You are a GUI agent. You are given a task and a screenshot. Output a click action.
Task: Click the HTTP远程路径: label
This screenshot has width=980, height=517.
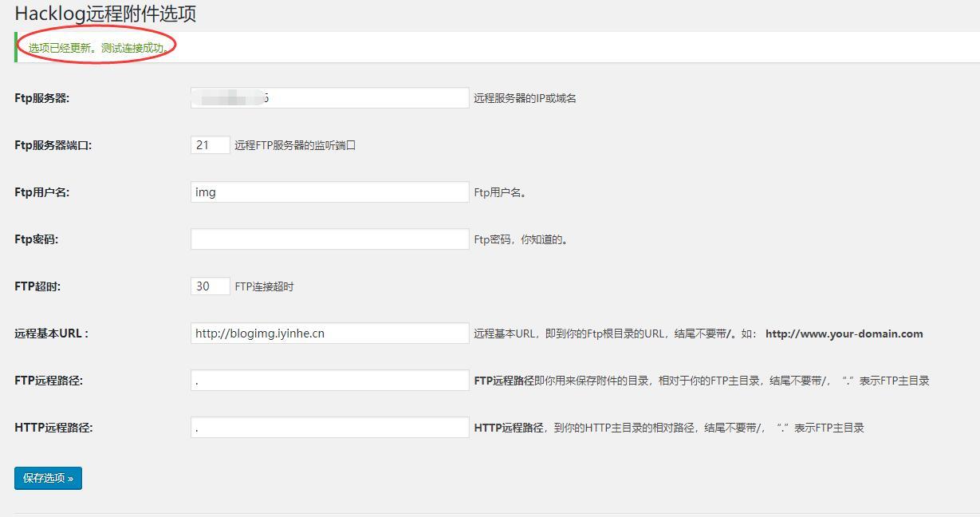click(53, 428)
